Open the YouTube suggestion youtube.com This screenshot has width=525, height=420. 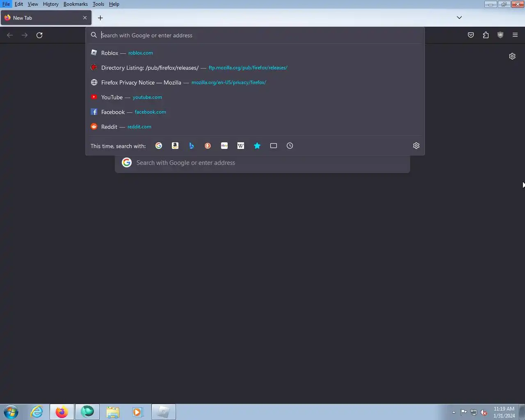[x=255, y=97]
